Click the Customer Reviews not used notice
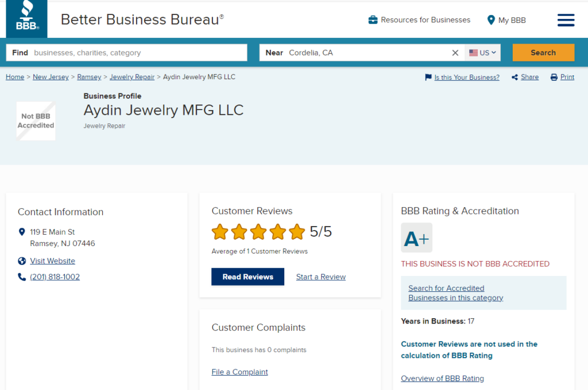588x390 pixels. (x=469, y=350)
